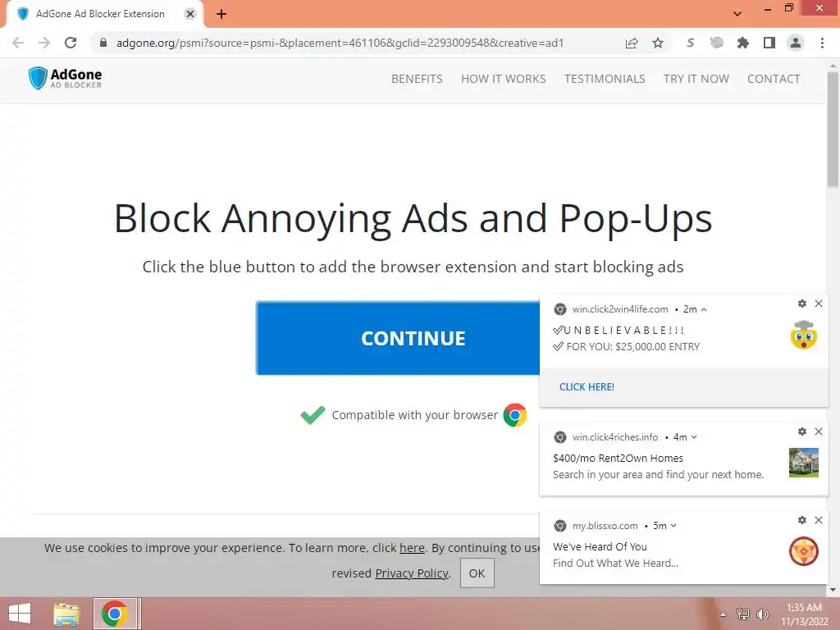Dismiss the win.click4riches.info notification
The height and width of the screenshot is (630, 840).
[819, 431]
